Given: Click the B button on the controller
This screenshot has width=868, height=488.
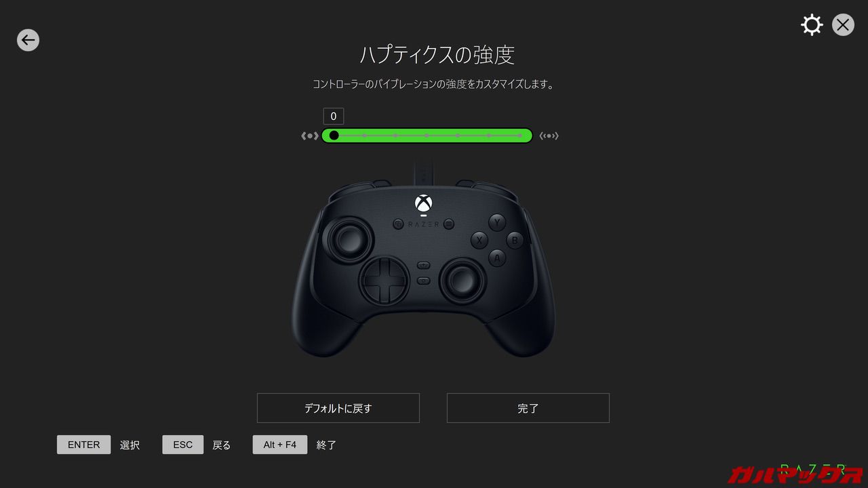Looking at the screenshot, I should tap(515, 240).
